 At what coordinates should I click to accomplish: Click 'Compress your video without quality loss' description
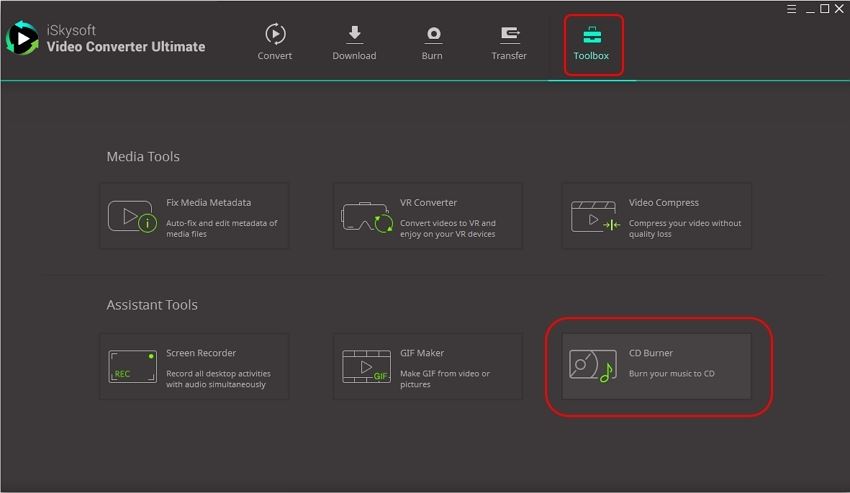coord(685,229)
